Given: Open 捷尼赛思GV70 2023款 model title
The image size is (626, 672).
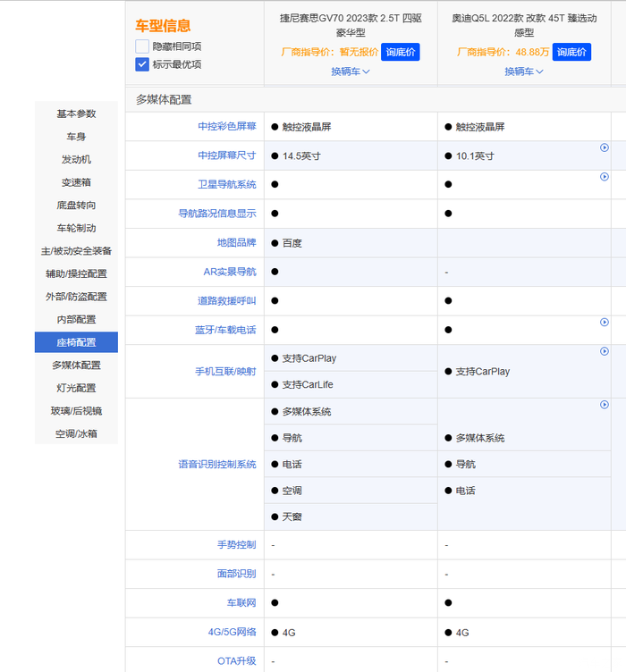Looking at the screenshot, I should 350,24.
